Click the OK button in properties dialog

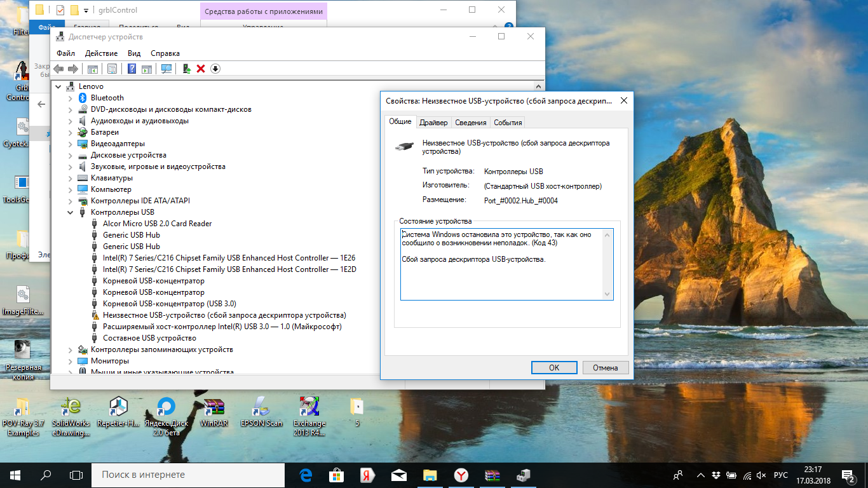click(x=554, y=367)
